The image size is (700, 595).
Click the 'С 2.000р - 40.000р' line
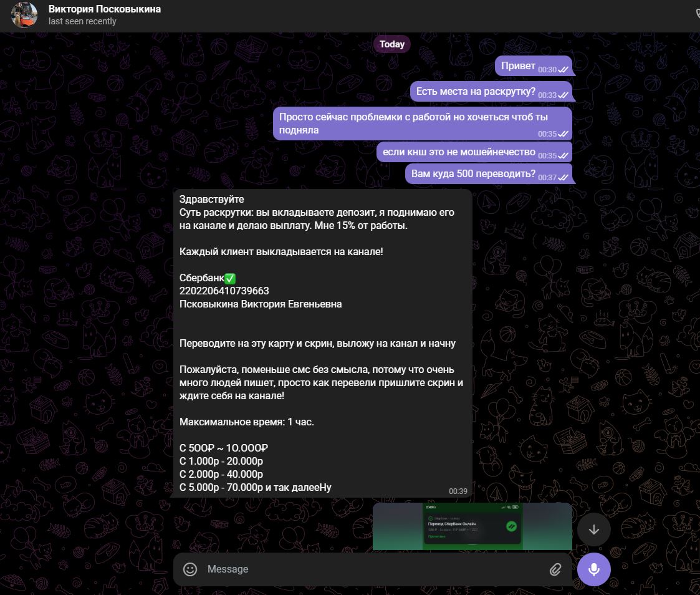[221, 474]
